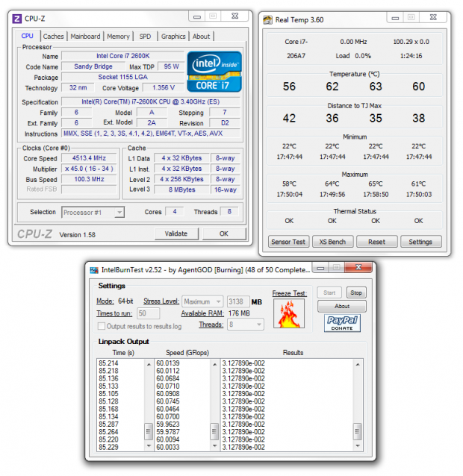Switch to the SPD tab
This screenshot has width=463, height=476.
tap(145, 37)
